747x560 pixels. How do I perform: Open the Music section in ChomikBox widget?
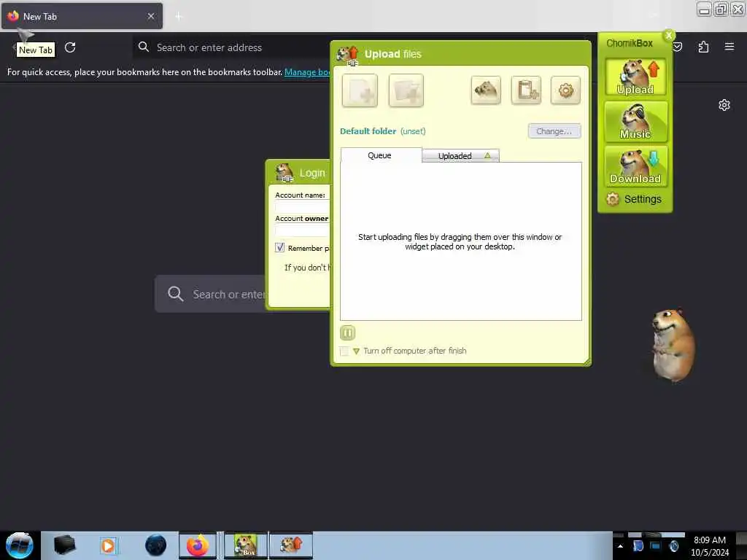click(x=635, y=122)
